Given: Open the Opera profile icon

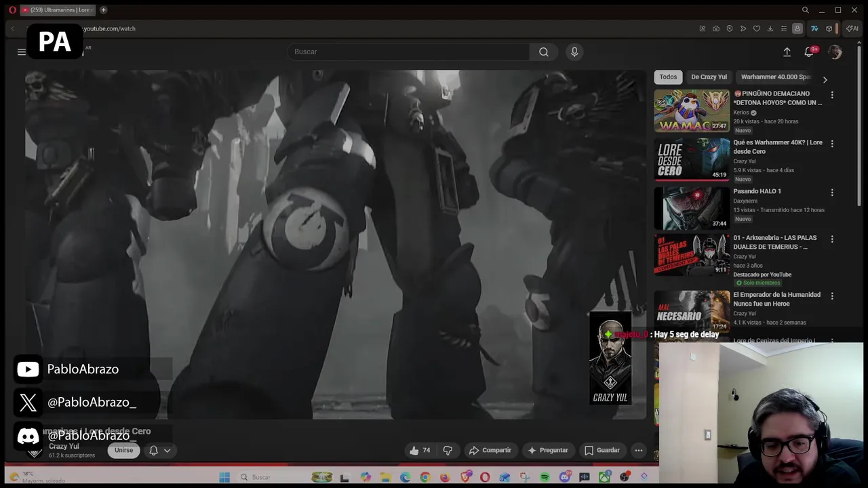Looking at the screenshot, I should (x=797, y=28).
